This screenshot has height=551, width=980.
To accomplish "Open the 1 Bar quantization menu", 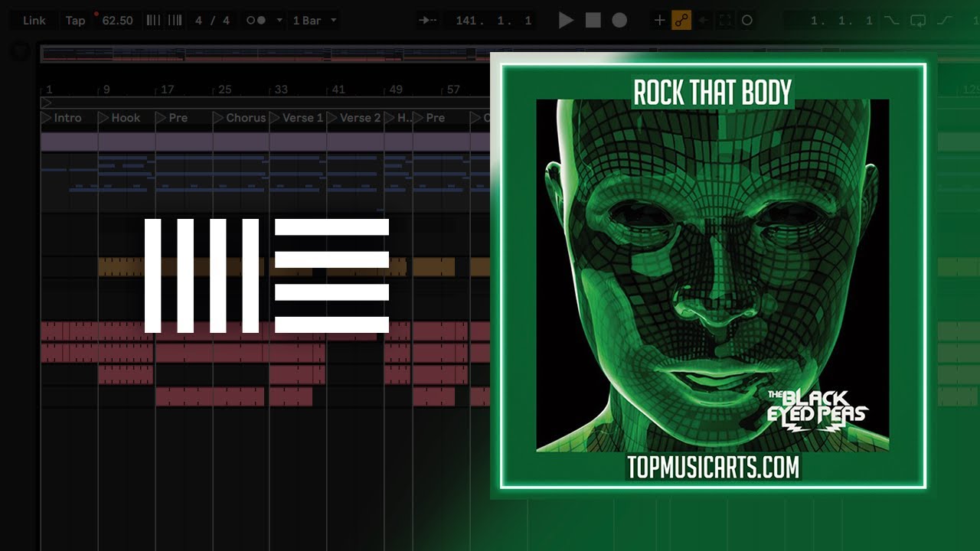I will pyautogui.click(x=314, y=21).
